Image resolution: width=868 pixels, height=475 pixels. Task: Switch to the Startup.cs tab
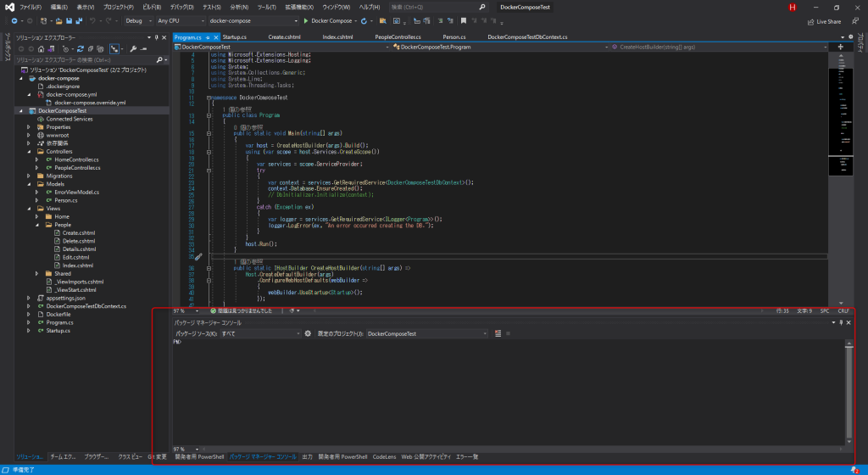pyautogui.click(x=235, y=37)
